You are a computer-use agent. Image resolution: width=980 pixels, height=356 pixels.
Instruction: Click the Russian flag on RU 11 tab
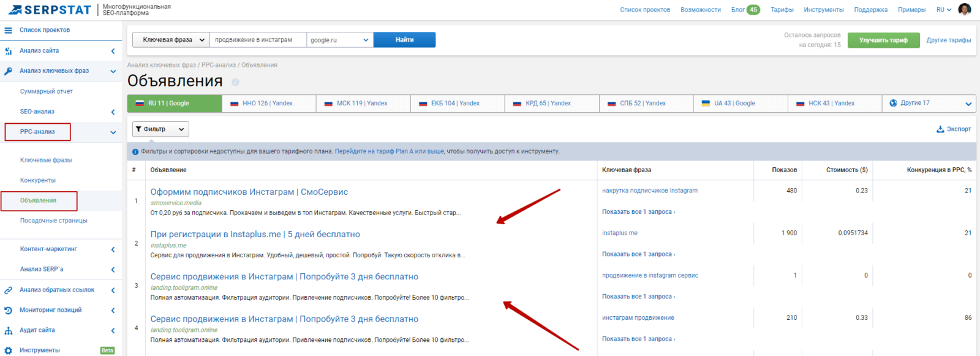tap(140, 104)
